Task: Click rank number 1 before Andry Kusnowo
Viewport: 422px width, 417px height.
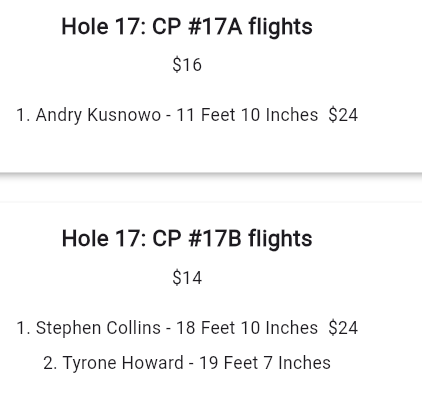Action: pos(23,115)
